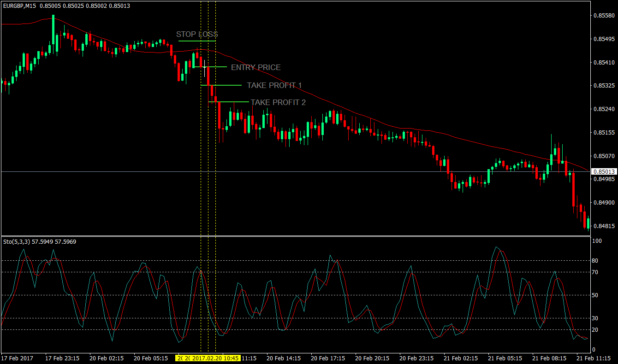Click the 21 Feb 08:15 time label
This screenshot has height=364, width=618.
click(549, 358)
